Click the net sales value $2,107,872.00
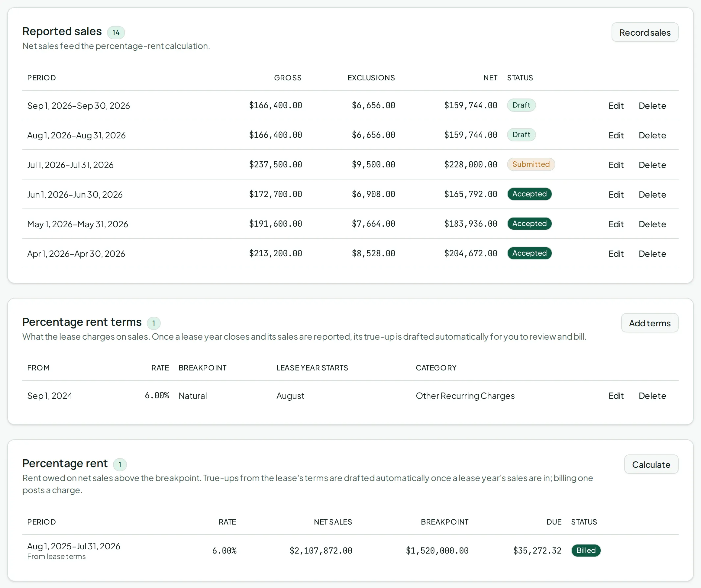Image resolution: width=701 pixels, height=588 pixels. pos(321,551)
